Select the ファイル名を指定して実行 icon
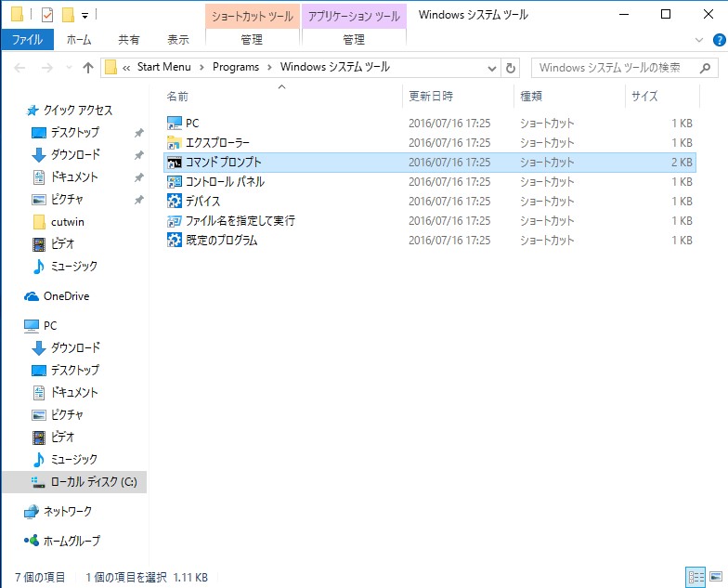 175,221
